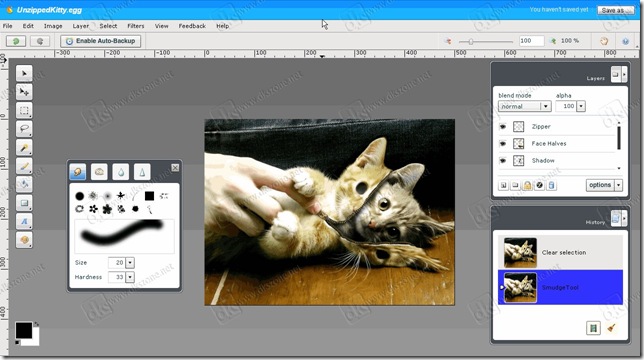Click the black foreground color swatch

[24, 330]
